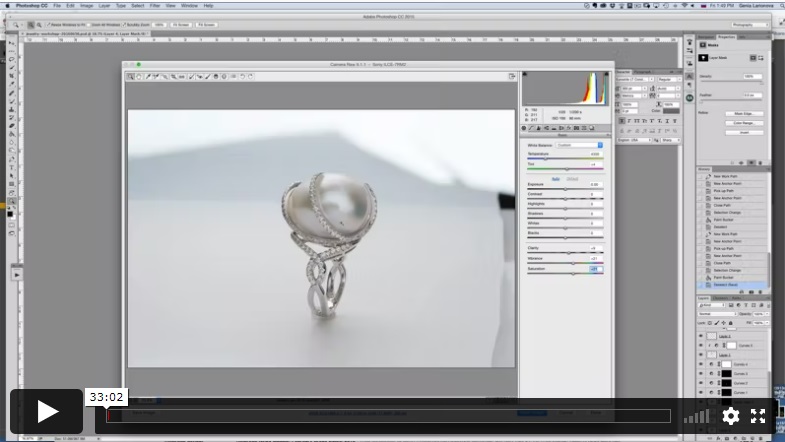Toggle Zoom All Windows checkbox
785x442 pixels.
tap(89, 25)
